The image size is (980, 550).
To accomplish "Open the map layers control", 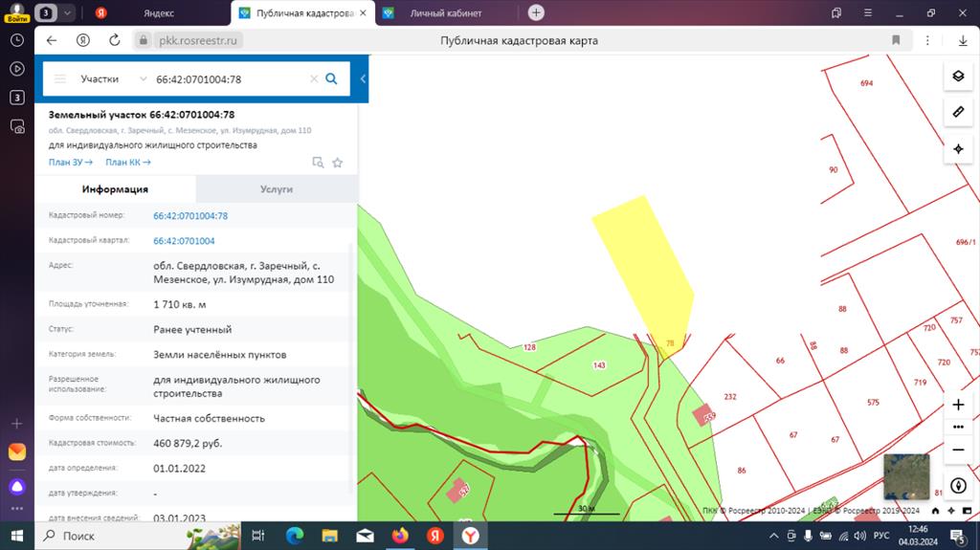I will [x=958, y=77].
